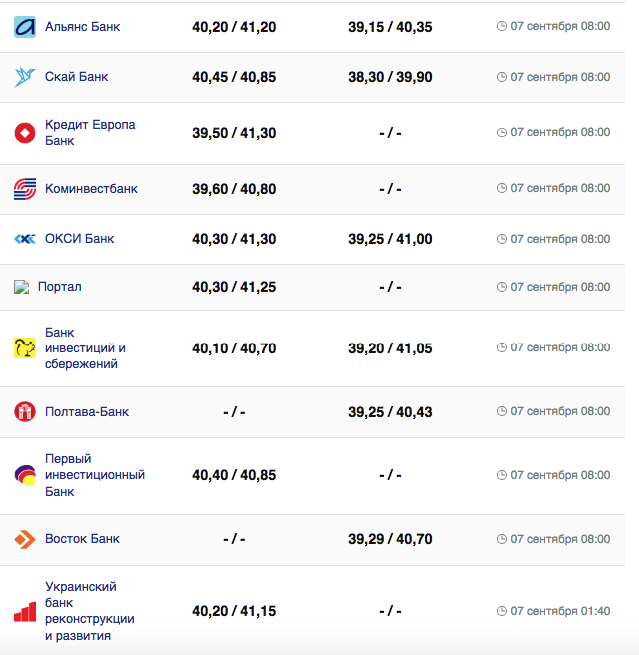Click the Кредит Европа Банк red logo
Screen dimensions: 639x655
(25, 133)
